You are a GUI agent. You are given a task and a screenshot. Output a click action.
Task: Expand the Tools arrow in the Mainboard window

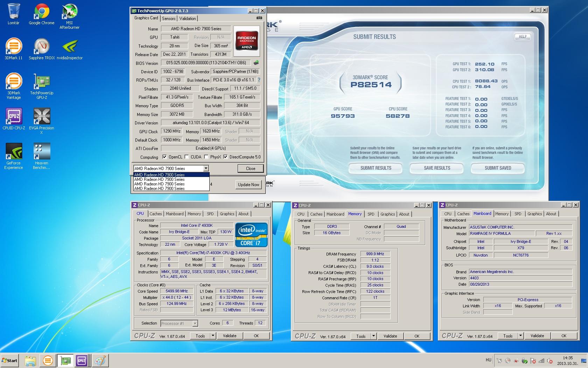pyautogui.click(x=520, y=336)
